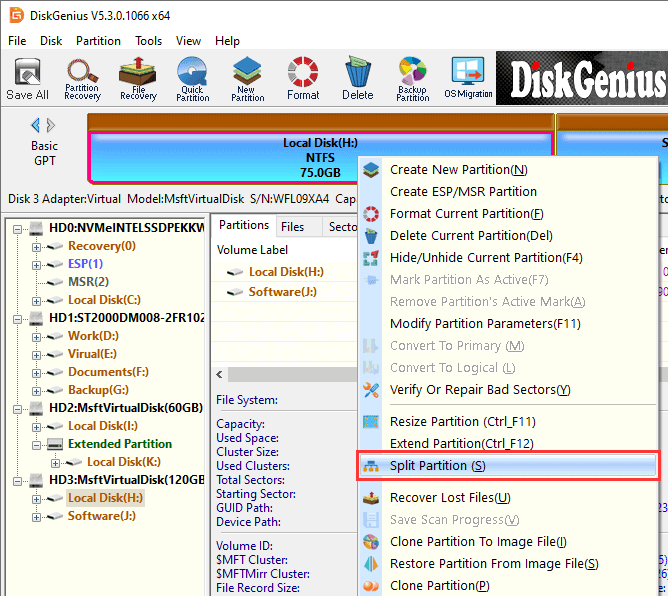Launch File Recovery from toolbar
Viewport: 668px width, 596px height.
tap(137, 78)
